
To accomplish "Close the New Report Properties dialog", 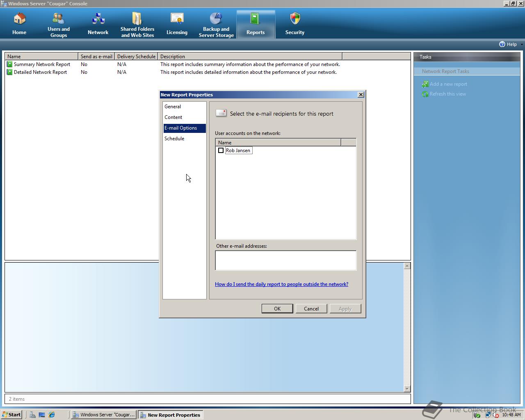I will click(x=361, y=95).
